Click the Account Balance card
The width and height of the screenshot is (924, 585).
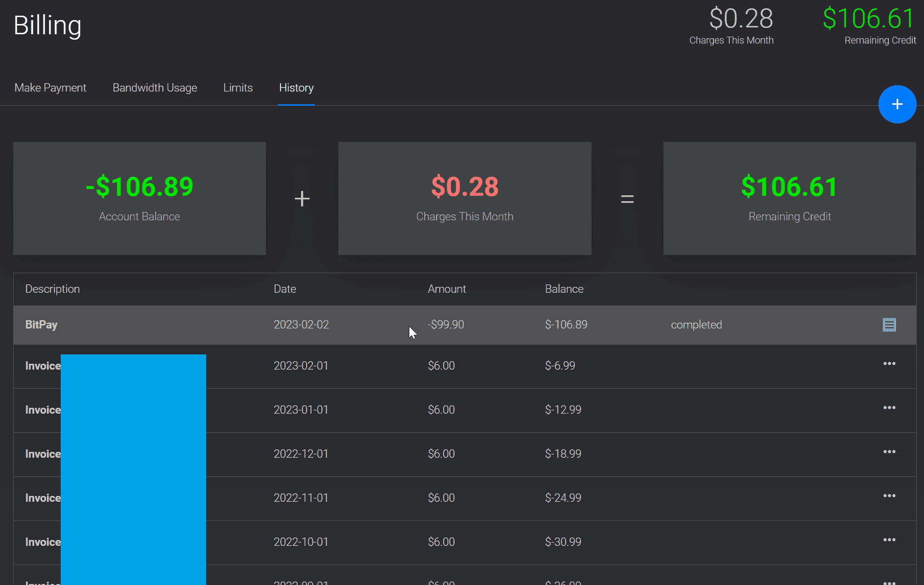(x=140, y=198)
